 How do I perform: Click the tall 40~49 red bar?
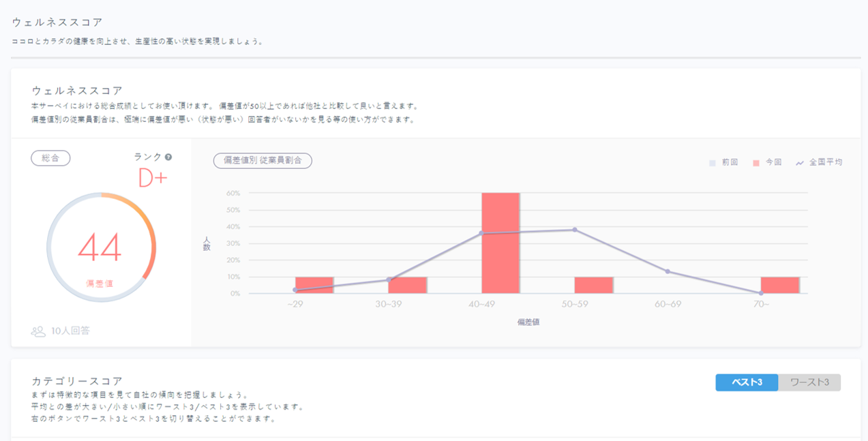point(500,243)
